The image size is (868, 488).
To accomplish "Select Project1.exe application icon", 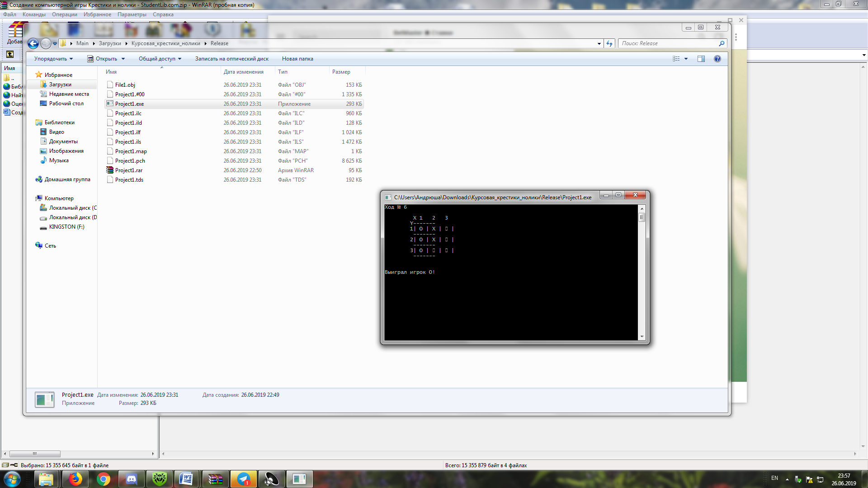I will [x=110, y=103].
